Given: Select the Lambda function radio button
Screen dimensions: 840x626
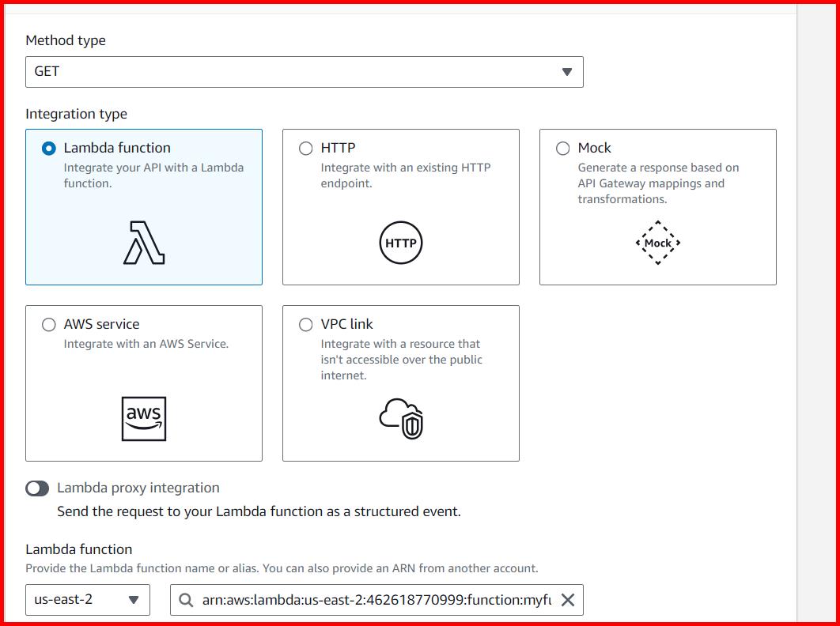Looking at the screenshot, I should click(48, 148).
